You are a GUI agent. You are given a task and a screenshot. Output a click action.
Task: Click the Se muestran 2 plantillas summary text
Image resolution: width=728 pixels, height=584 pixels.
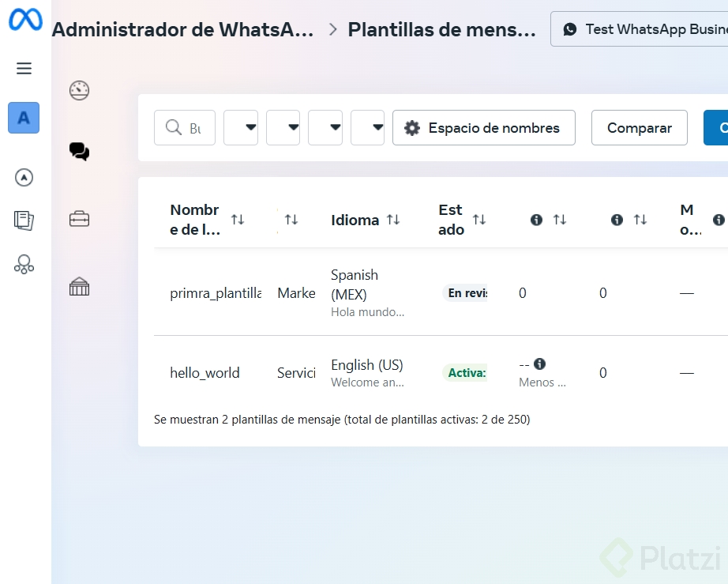(342, 420)
